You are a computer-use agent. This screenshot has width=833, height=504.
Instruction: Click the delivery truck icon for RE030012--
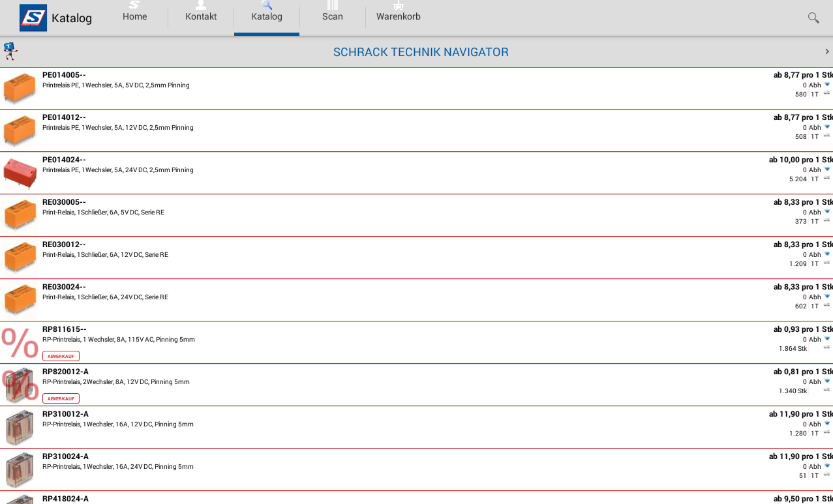827,263
